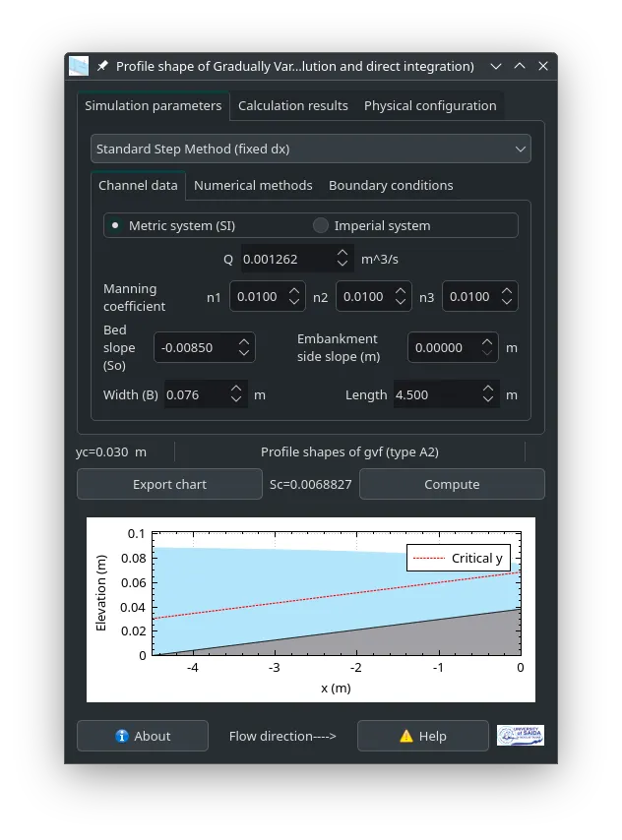This screenshot has height=840, width=622.
Task: Click the minimize chevron in the title bar
Action: click(496, 67)
